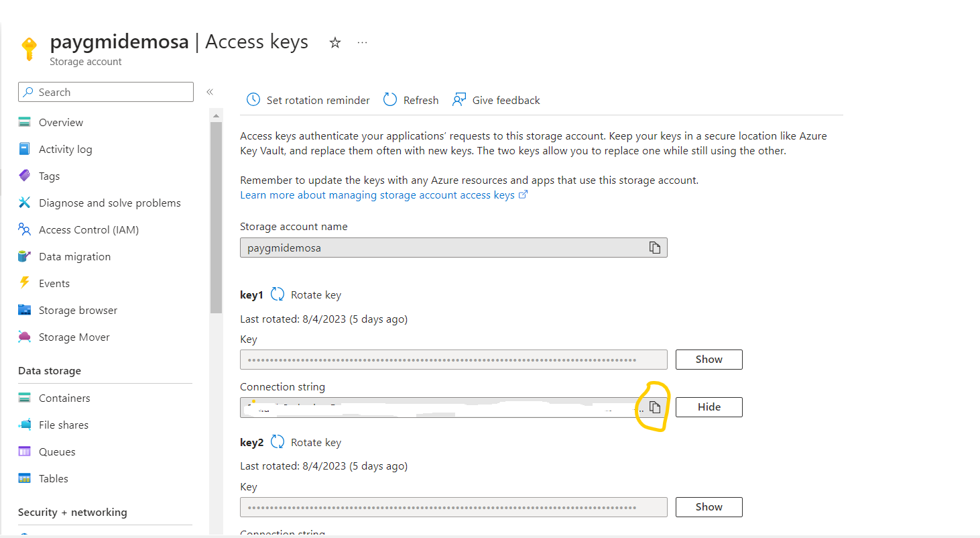This screenshot has height=538, width=980.
Task: Open Containers under Data storage
Action: (64, 398)
